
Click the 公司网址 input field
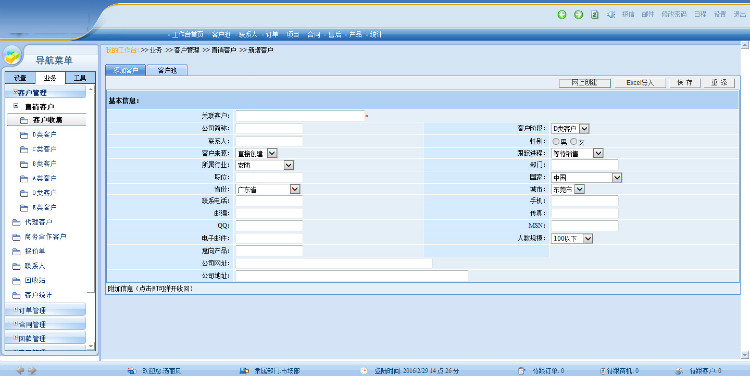333,263
